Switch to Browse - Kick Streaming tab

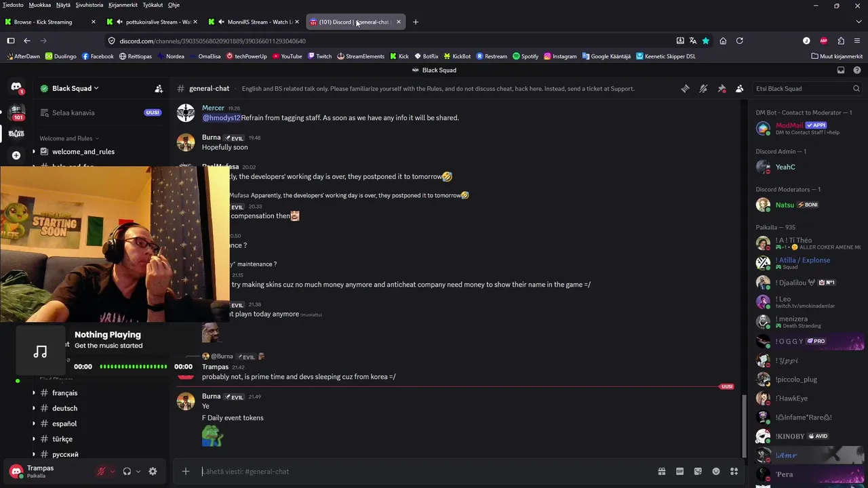pos(47,22)
